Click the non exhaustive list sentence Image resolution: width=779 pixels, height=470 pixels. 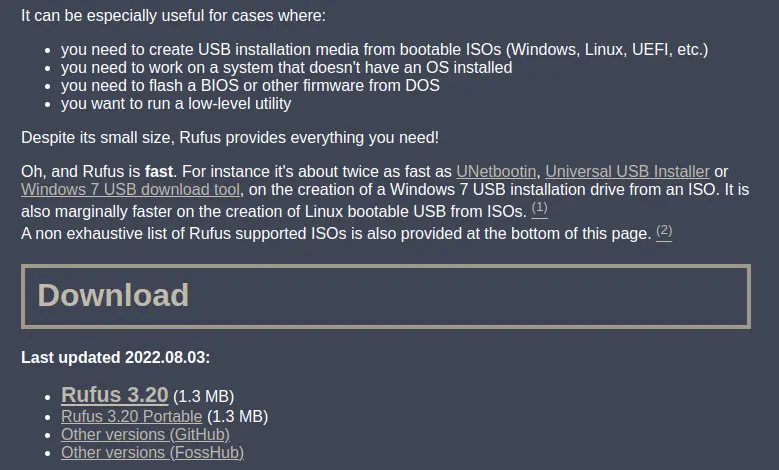tap(336, 234)
